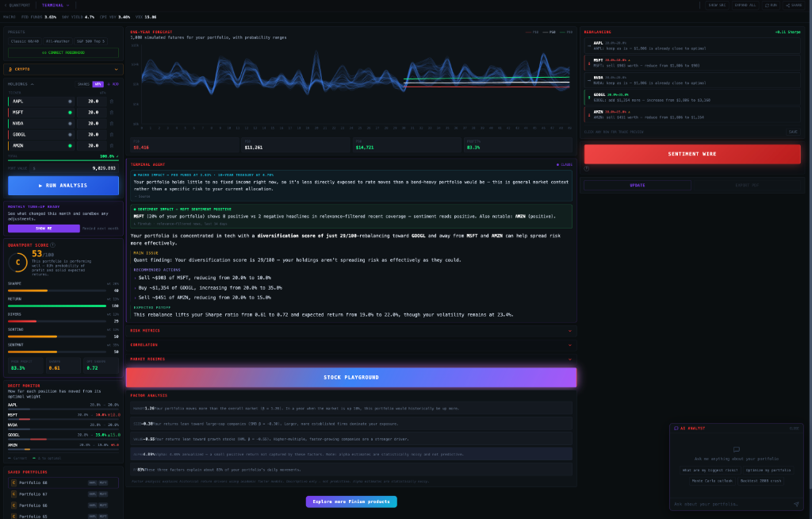Delete the MSFT holding with its trash icon
Screen dimensions: 812x519
[111, 113]
